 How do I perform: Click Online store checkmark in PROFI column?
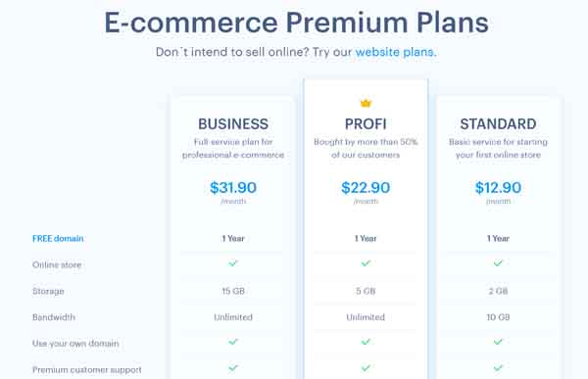(366, 263)
